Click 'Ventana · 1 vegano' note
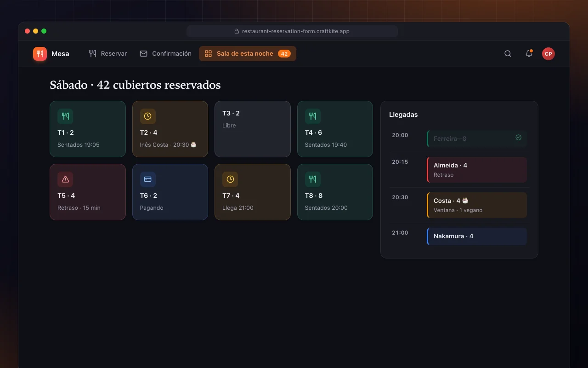 click(x=458, y=210)
